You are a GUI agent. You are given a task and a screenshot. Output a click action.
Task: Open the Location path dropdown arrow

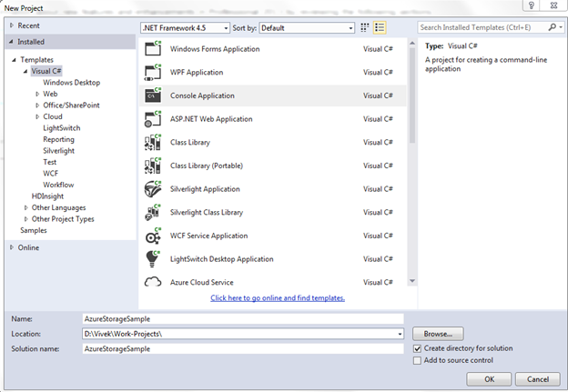pos(400,334)
